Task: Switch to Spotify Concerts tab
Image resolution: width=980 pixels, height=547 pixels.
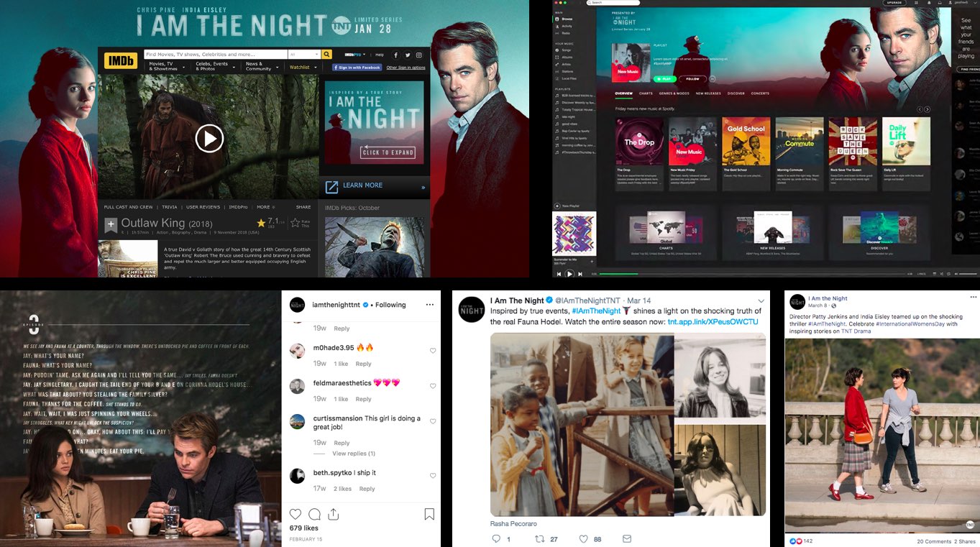Action: coord(760,93)
